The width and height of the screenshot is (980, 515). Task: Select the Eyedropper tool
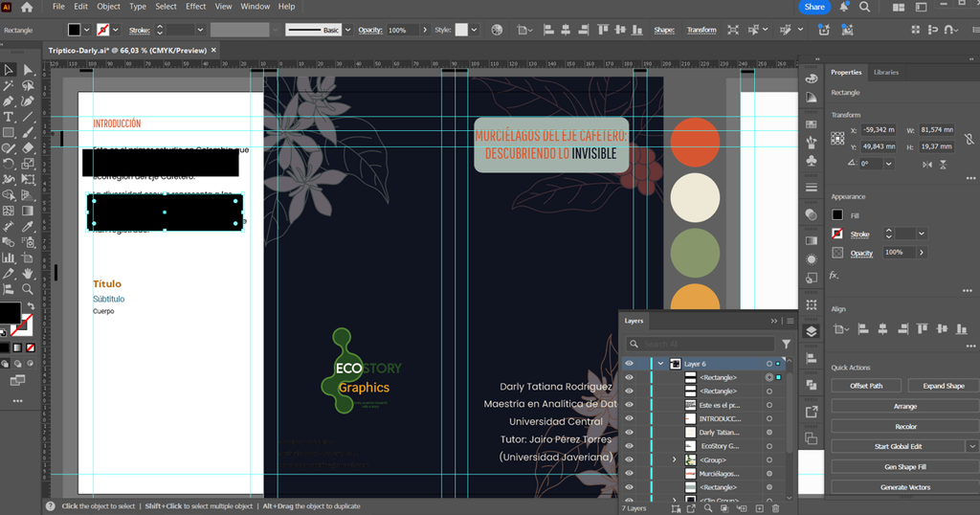pos(28,226)
